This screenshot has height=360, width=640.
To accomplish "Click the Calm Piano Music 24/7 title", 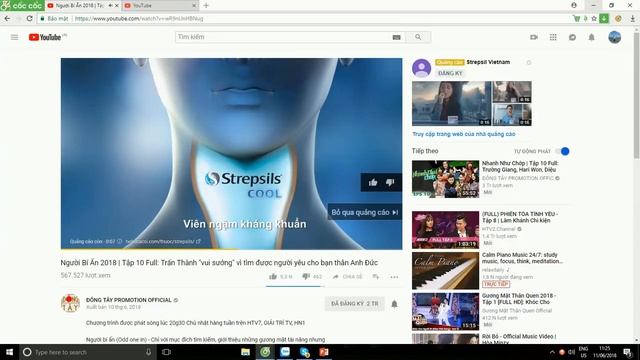I will point(522,258).
